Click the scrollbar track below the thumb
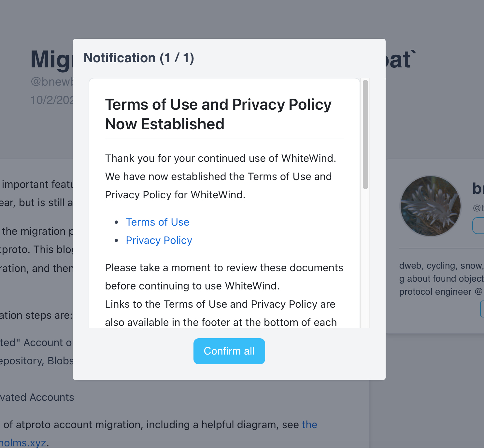Viewport: 484px width, 448px height. tap(365, 260)
